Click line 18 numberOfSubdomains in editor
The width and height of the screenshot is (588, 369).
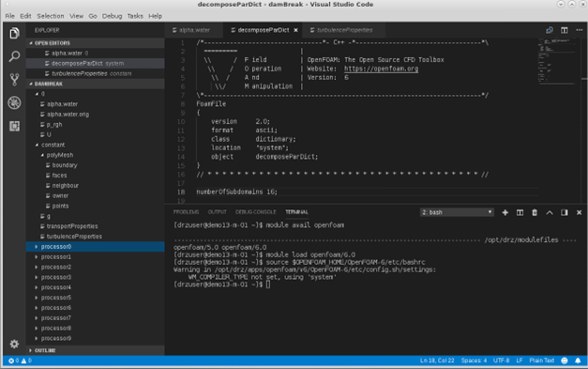click(x=236, y=192)
